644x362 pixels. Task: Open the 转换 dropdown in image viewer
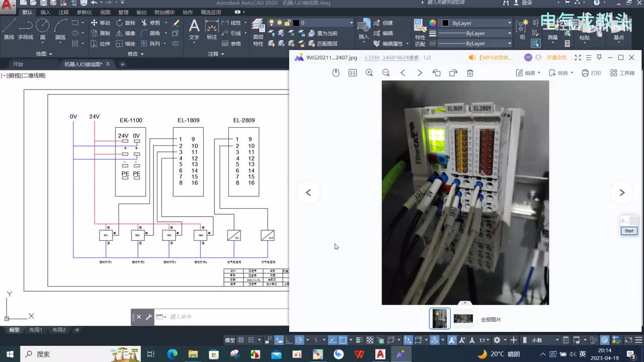coord(561,73)
